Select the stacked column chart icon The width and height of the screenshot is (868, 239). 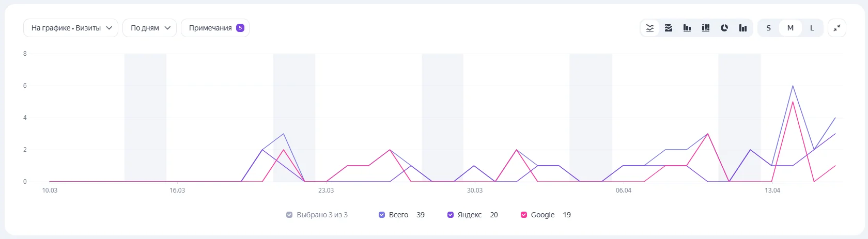[706, 28]
